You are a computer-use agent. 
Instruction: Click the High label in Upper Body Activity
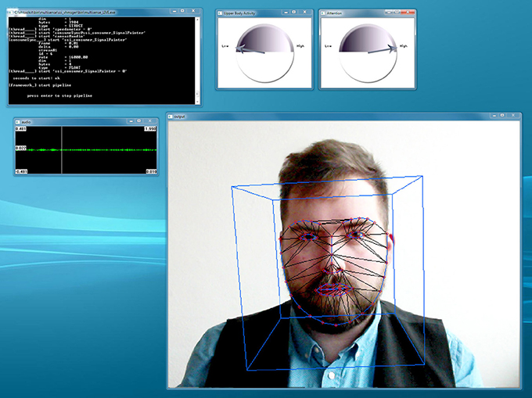(300, 46)
